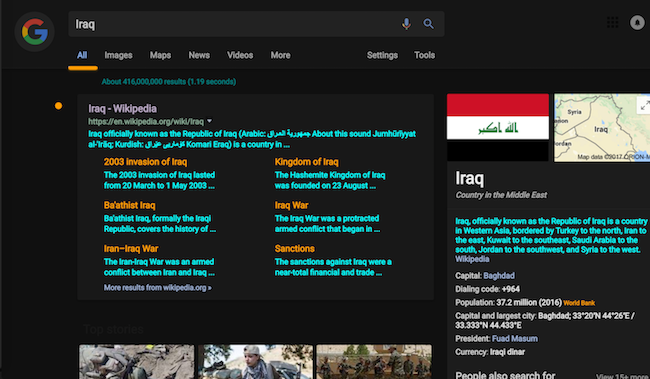Open the Ba'athist Iraq link
This screenshot has height=379, width=650.
pyautogui.click(x=129, y=205)
